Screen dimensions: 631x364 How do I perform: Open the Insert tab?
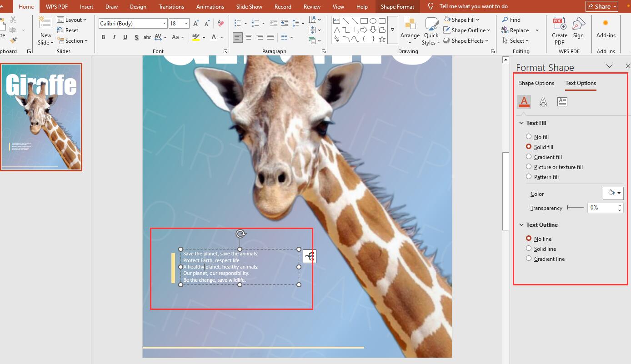click(86, 6)
